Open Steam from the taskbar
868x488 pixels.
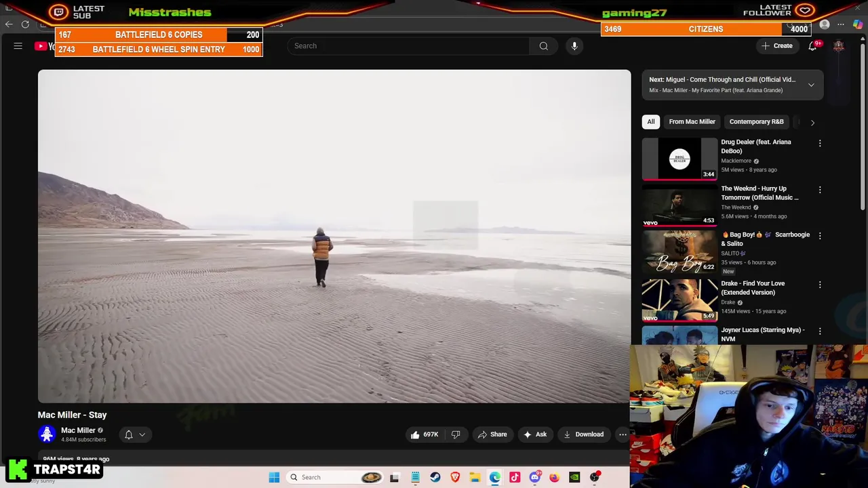(x=435, y=477)
